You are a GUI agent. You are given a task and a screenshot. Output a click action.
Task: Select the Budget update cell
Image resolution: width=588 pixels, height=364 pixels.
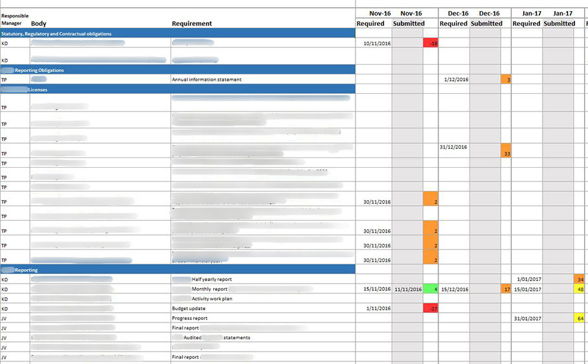[263, 308]
